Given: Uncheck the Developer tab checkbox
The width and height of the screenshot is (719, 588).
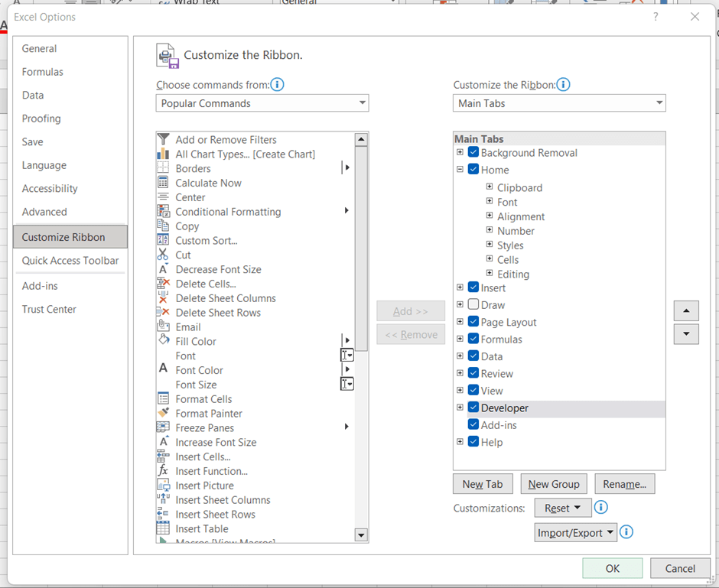Looking at the screenshot, I should click(x=473, y=408).
